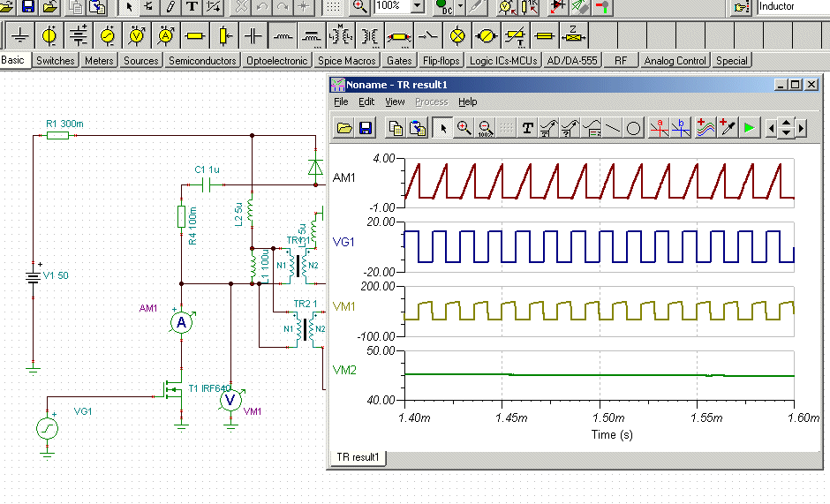Image resolution: width=830 pixels, height=504 pixels.
Task: Open the Inductor component search box
Action: [x=792, y=6]
